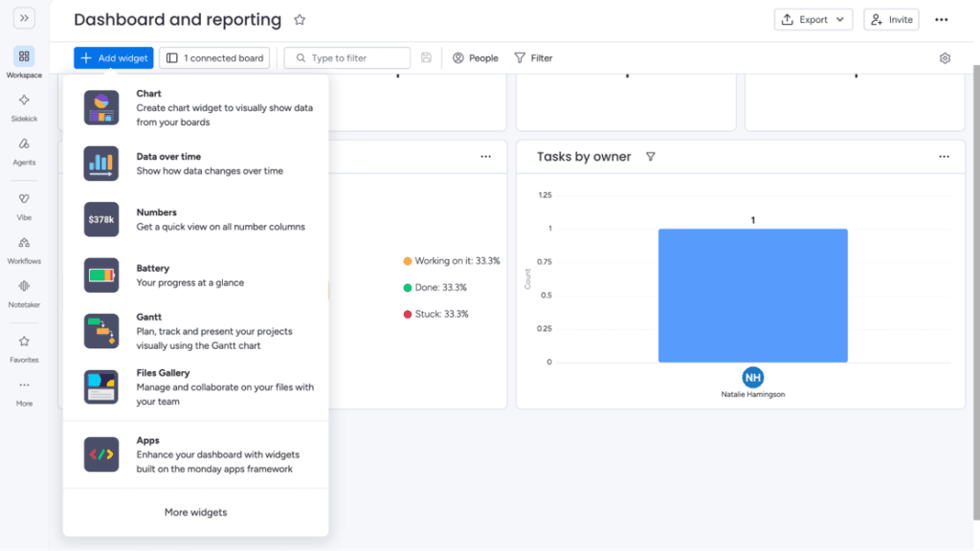This screenshot has height=551, width=980.
Task: Toggle the Done: 33.3% legend item
Action: [x=435, y=287]
